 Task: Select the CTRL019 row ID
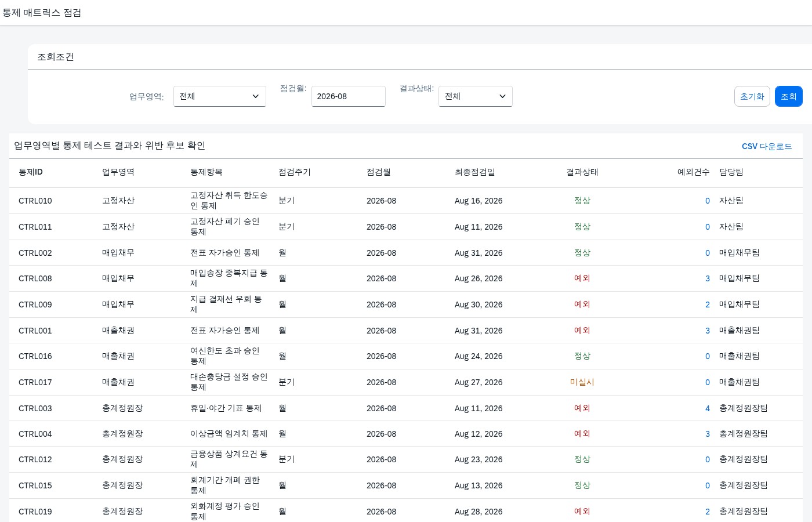(35, 512)
